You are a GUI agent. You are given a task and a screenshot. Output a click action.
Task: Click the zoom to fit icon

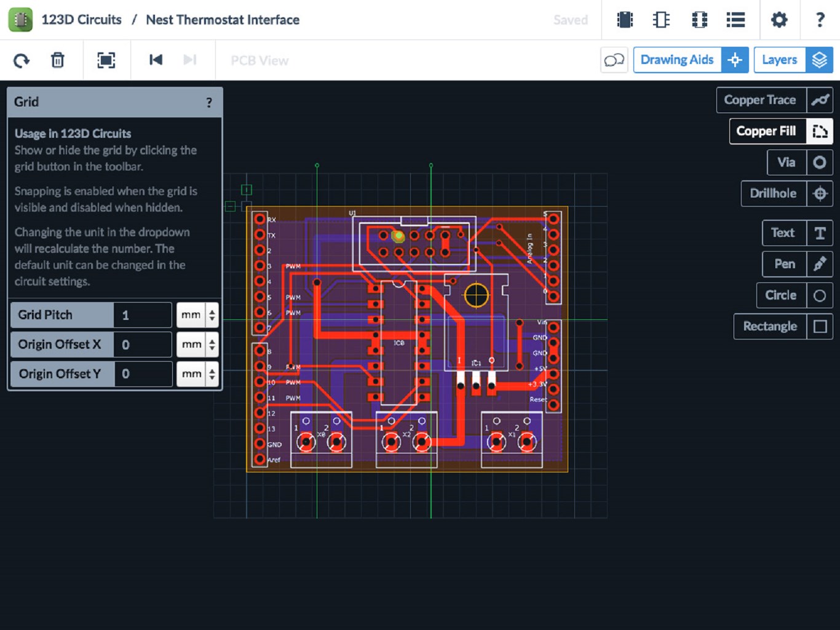click(x=106, y=60)
